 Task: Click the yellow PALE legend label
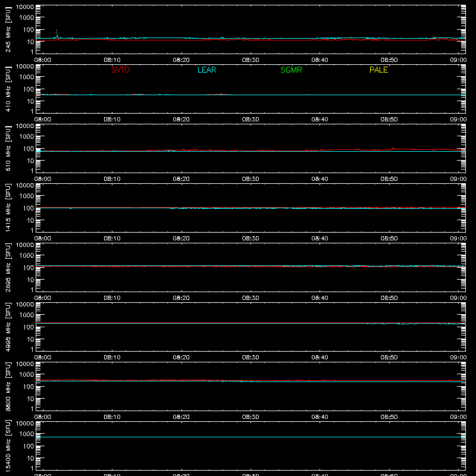[x=378, y=70]
